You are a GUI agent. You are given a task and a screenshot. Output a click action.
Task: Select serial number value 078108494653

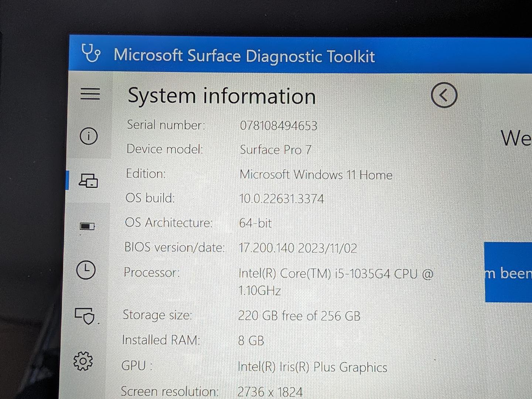(x=279, y=126)
